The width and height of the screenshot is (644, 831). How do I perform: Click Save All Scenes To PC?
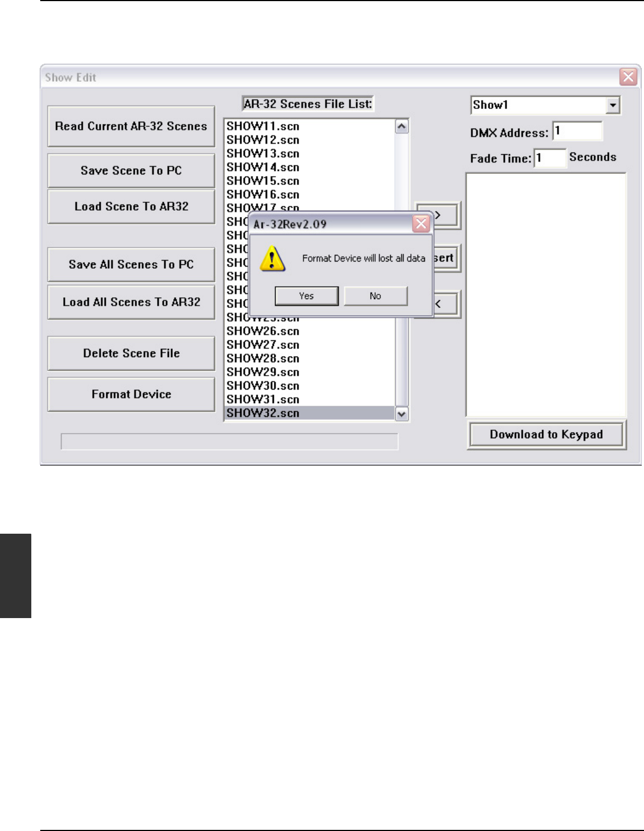[131, 264]
